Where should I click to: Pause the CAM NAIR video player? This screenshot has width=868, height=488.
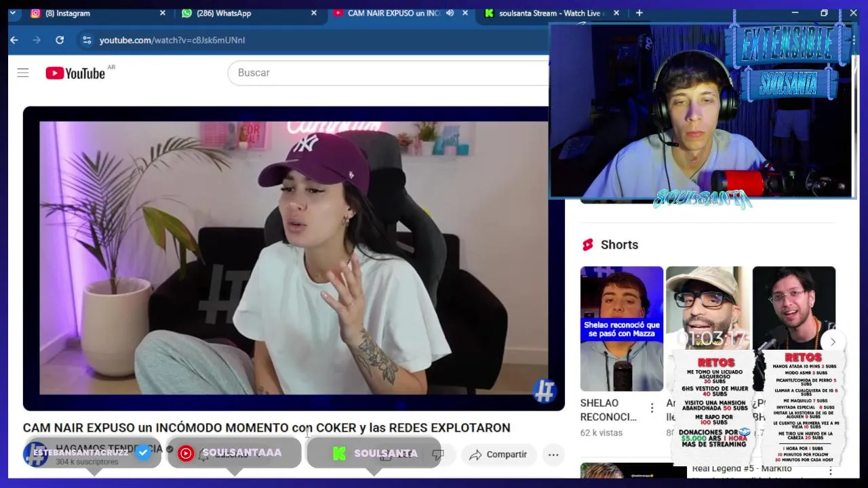pyautogui.click(x=294, y=258)
